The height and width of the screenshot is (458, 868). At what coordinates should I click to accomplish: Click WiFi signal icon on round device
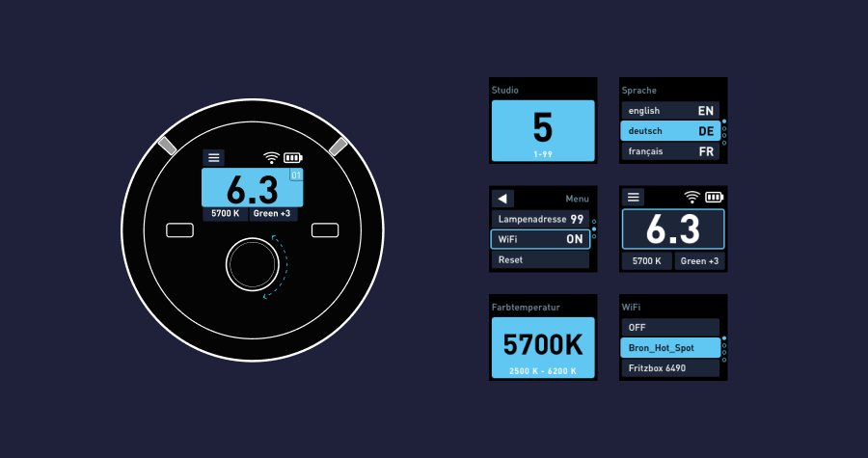click(271, 158)
